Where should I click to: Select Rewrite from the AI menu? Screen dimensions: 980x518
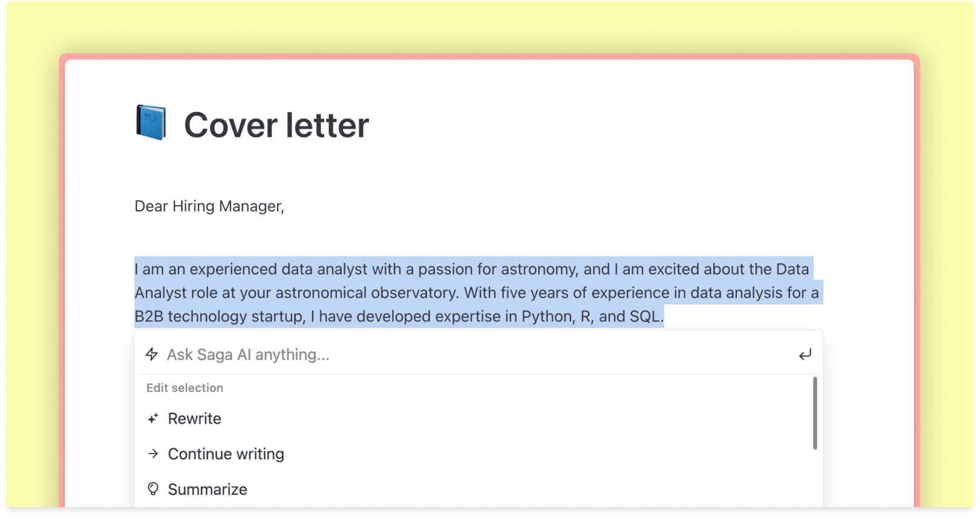click(x=194, y=419)
